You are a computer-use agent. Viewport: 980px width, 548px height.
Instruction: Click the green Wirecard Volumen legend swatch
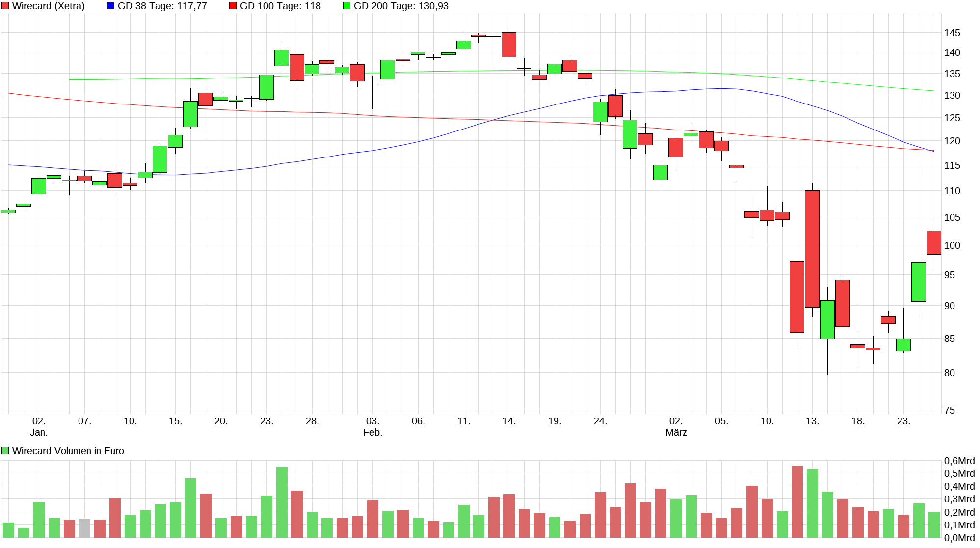coord(5,451)
